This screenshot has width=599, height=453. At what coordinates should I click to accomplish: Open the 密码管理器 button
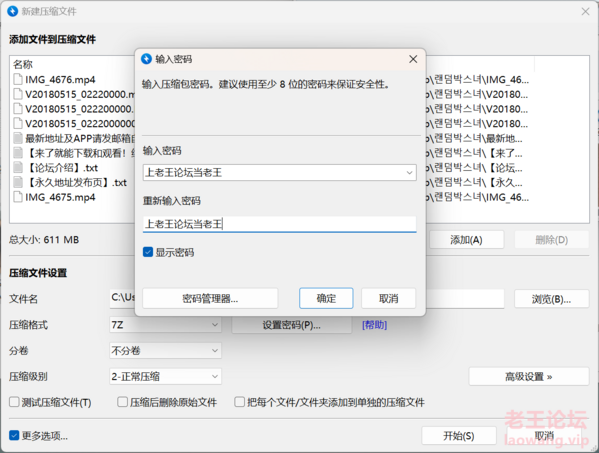pos(210,298)
